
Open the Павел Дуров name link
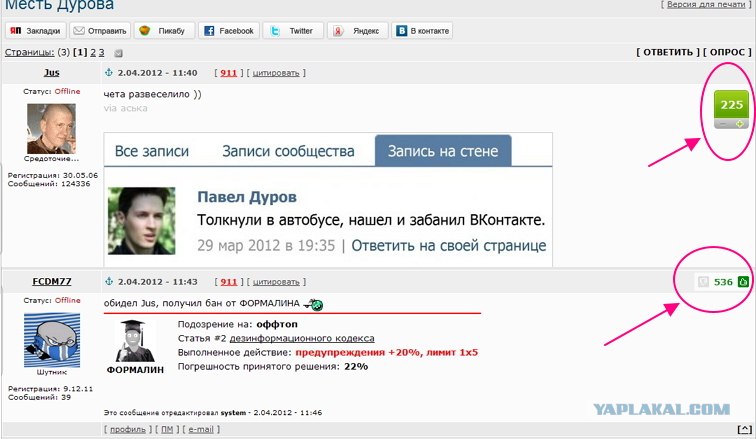tap(247, 197)
